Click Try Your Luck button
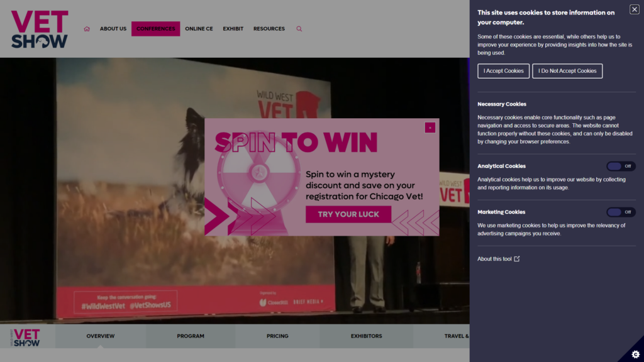Viewport: 644px width, 362px height. coord(348,214)
